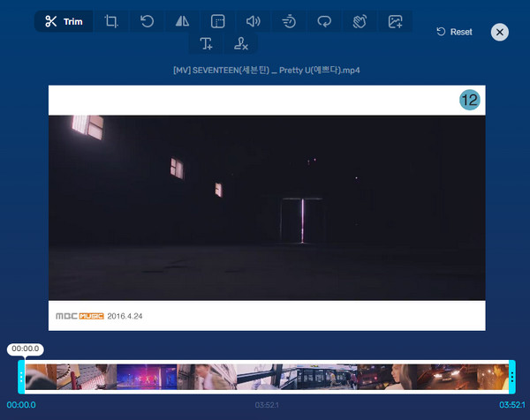This screenshot has width=530, height=420.
Task: Open the aspect ratio resize tool
Action: 217,21
